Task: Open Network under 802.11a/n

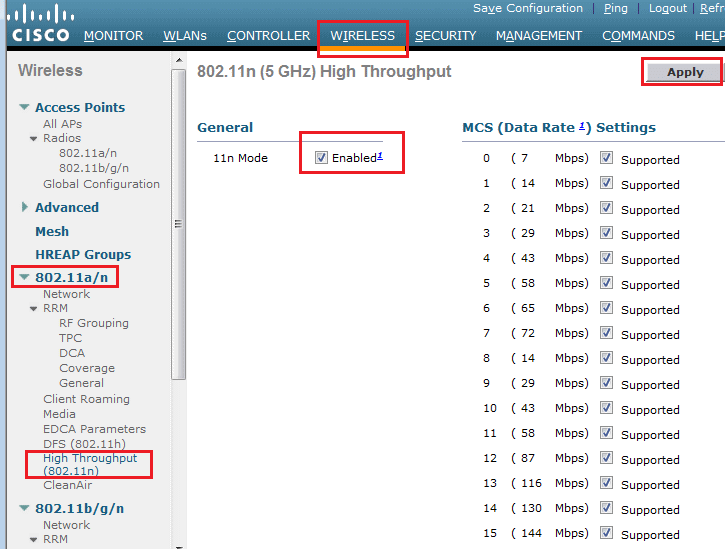Action: pos(67,294)
